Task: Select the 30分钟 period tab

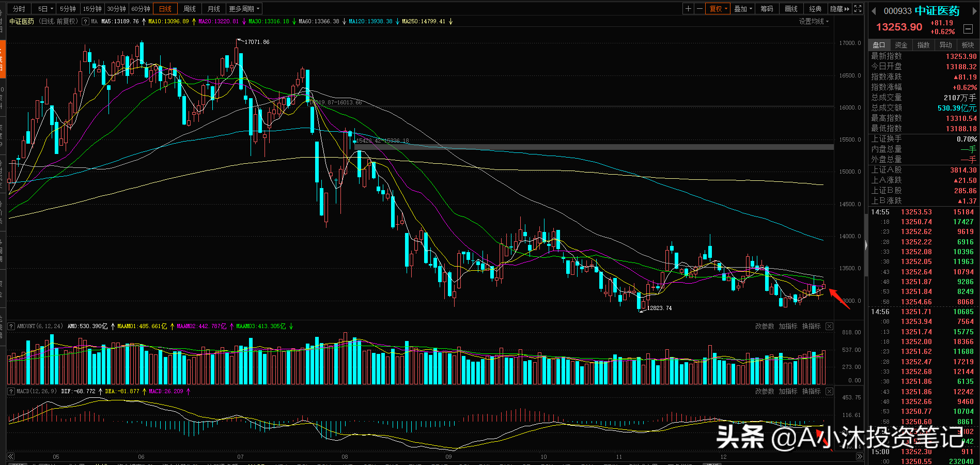Action: pos(117,9)
